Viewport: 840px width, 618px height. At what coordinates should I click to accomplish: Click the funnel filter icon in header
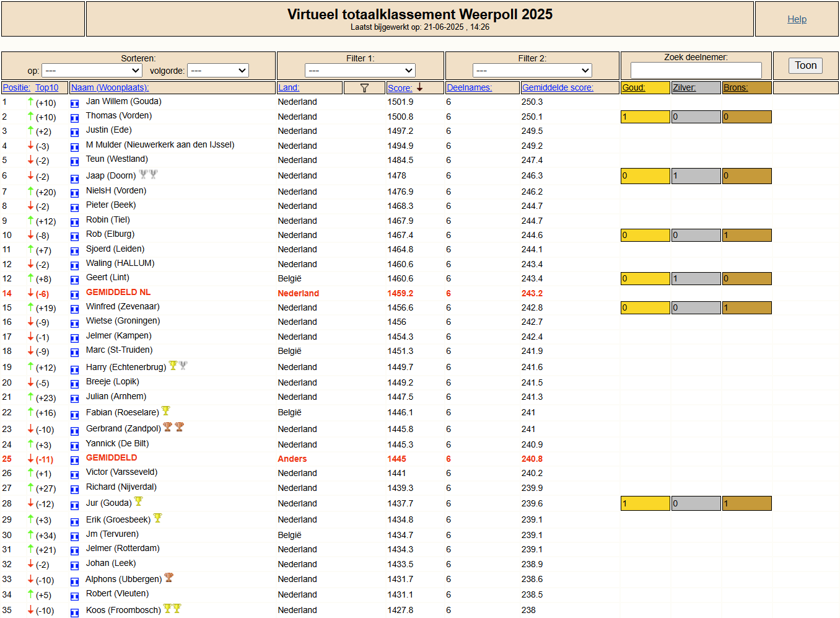coord(364,88)
